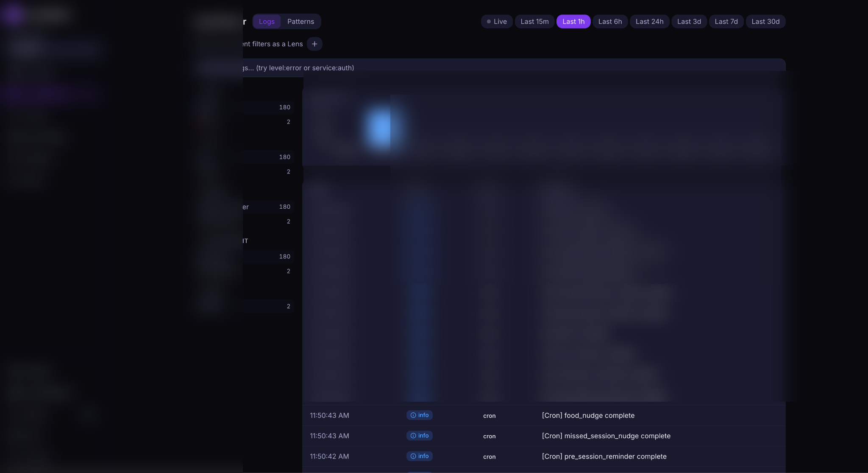Switch to the Patterns tab
This screenshot has width=868, height=473.
click(x=301, y=21)
